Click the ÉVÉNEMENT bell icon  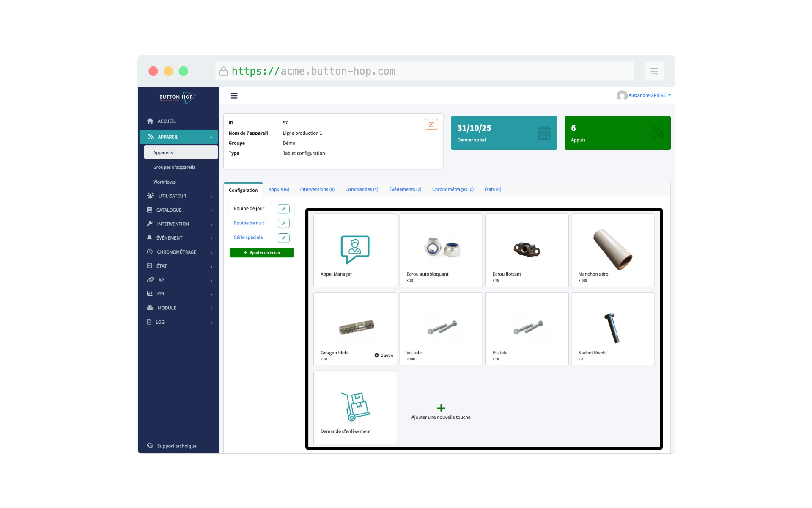[150, 237]
